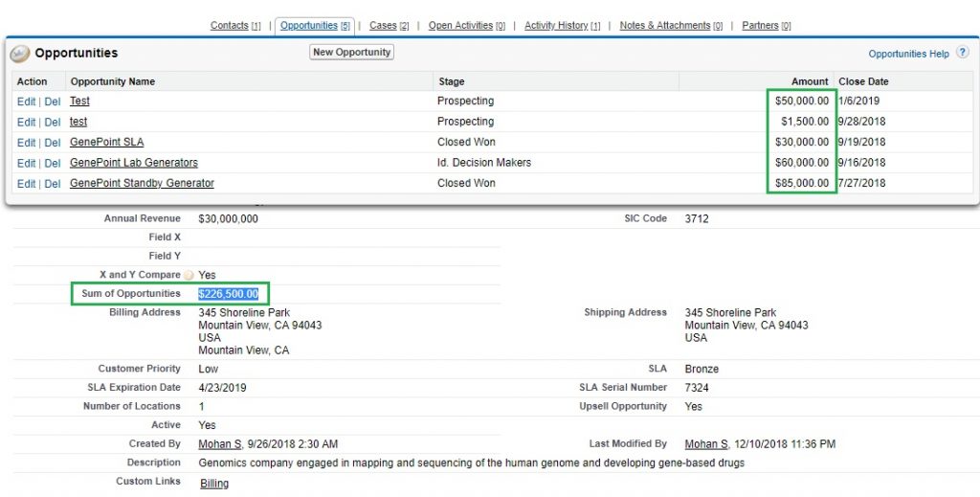Image resolution: width=980 pixels, height=497 pixels.
Task: Click the $60,000.00 amount cell
Action: 802,163
